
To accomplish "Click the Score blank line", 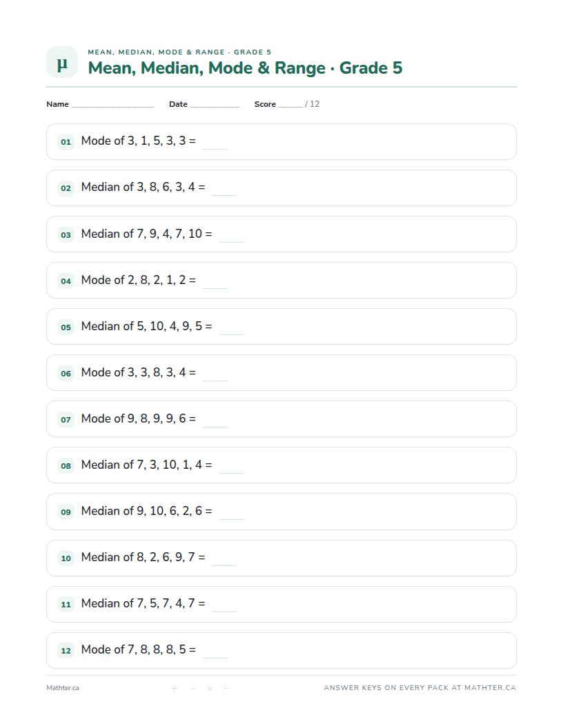I will [x=290, y=106].
